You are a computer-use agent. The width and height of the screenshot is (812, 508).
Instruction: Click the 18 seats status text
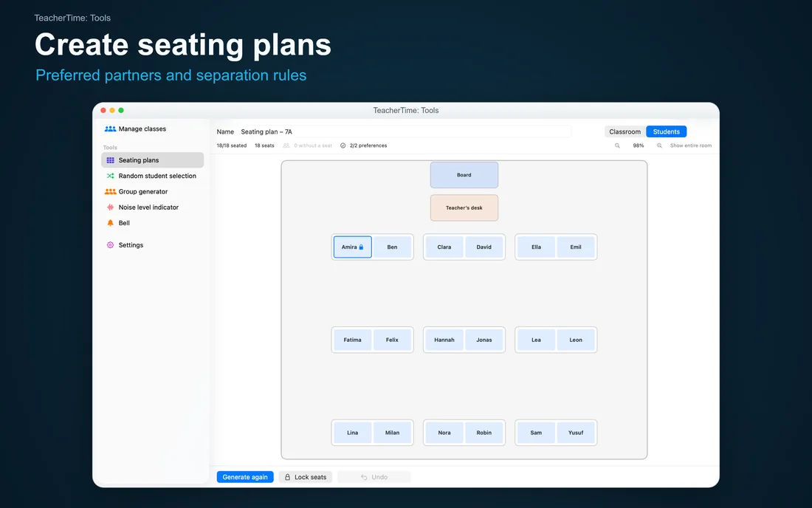click(264, 146)
